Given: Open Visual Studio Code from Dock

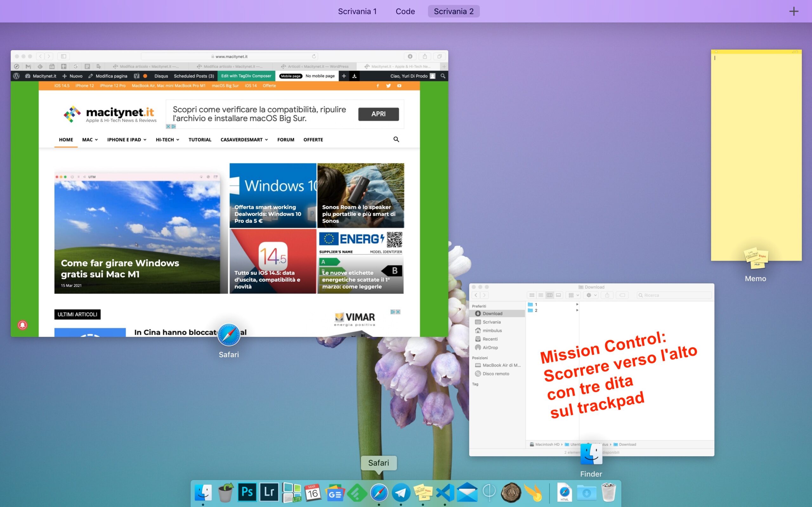Looking at the screenshot, I should point(445,492).
